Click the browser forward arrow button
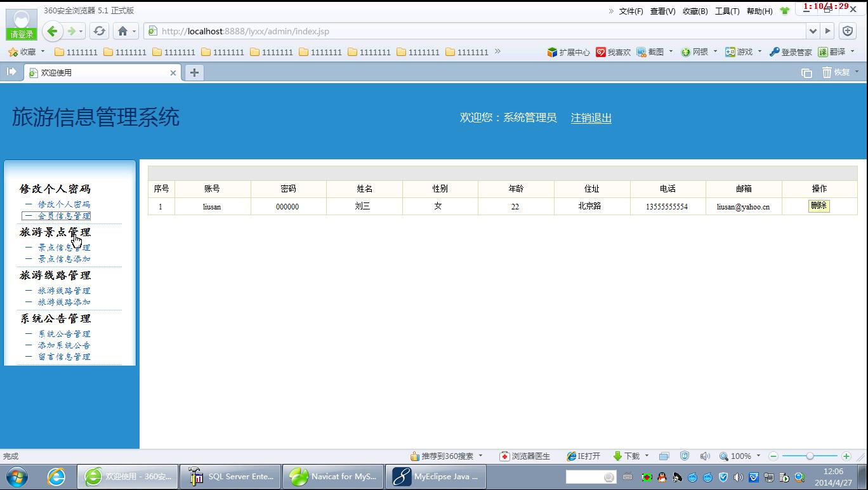Viewport: 868px width, 490px height. 71,31
